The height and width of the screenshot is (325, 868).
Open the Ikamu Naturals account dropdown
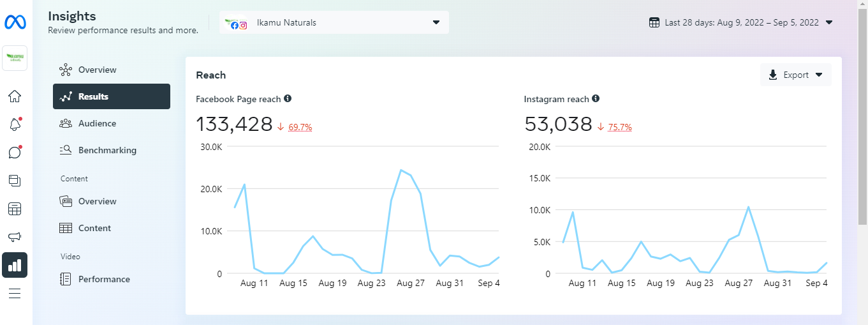[x=334, y=22]
